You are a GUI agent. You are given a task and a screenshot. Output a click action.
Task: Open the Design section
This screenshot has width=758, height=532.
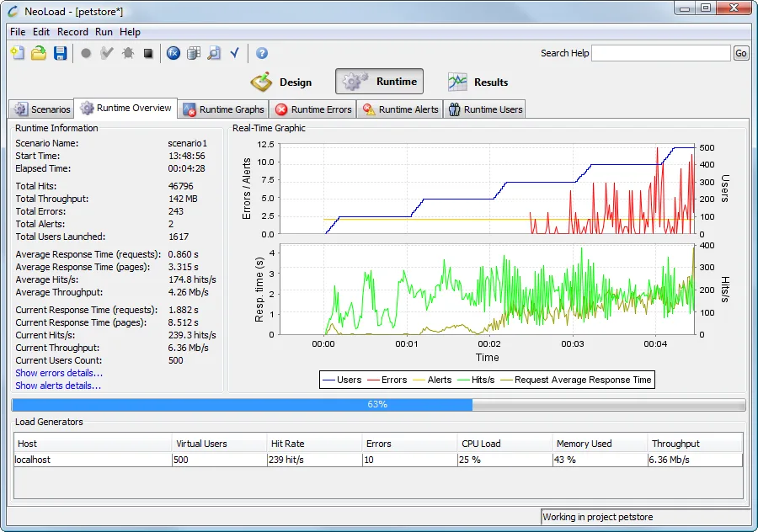point(281,82)
